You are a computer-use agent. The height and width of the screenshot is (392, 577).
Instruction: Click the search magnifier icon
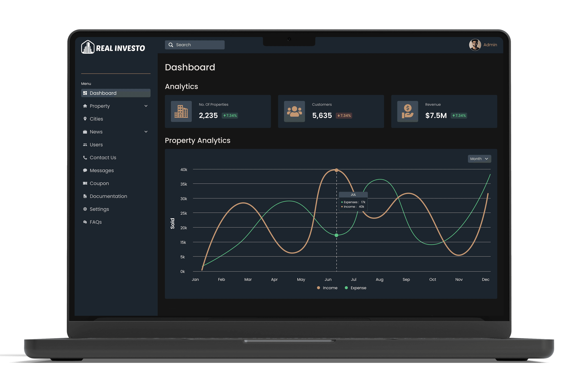click(x=171, y=45)
